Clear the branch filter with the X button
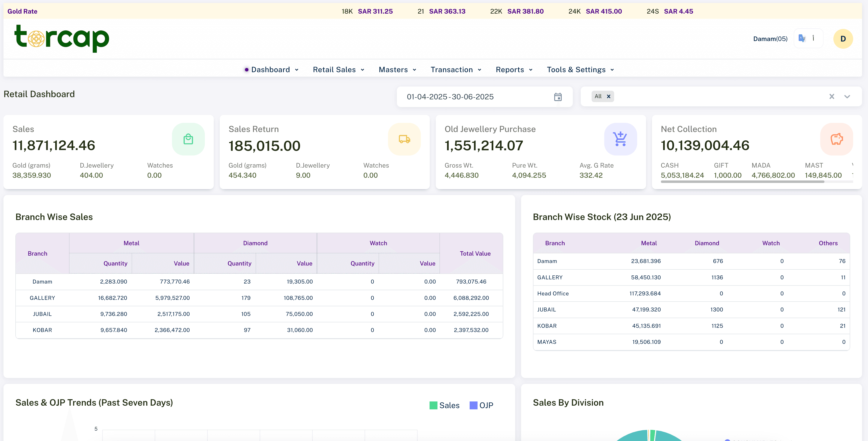The width and height of the screenshot is (868, 441). 832,97
